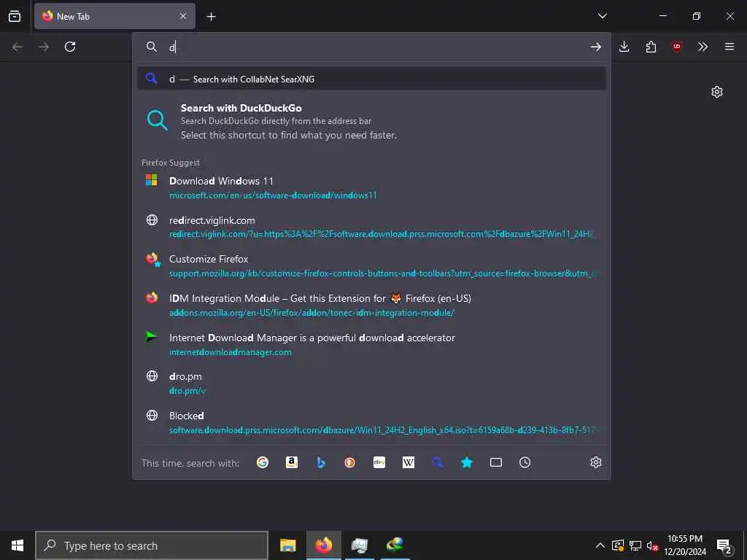Open a new tab with plus button
The height and width of the screenshot is (560, 747).
[211, 17]
